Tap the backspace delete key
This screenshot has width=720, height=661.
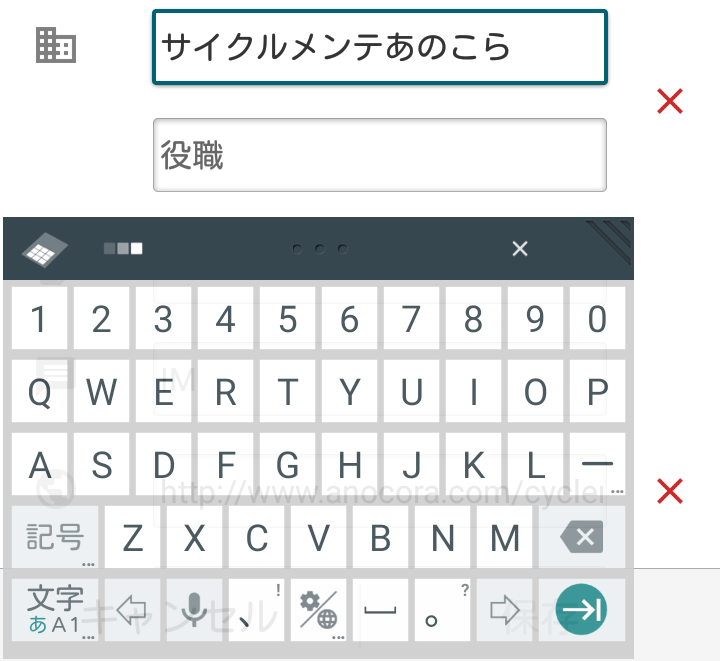click(x=582, y=537)
